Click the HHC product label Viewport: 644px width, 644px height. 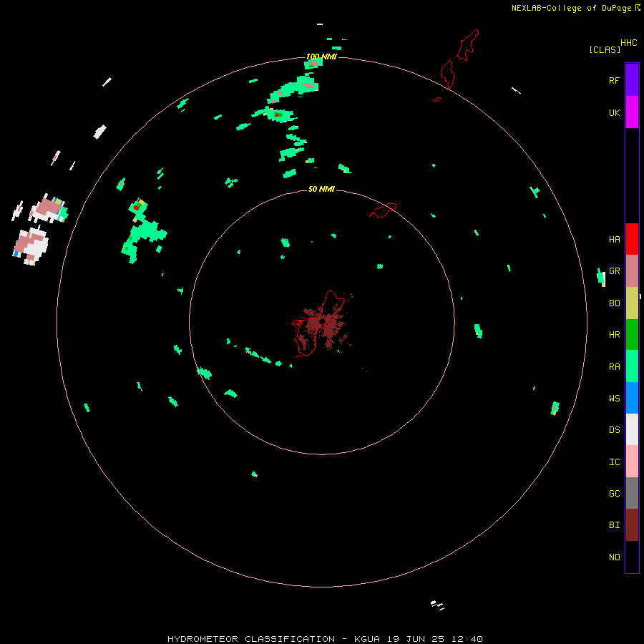[x=629, y=43]
